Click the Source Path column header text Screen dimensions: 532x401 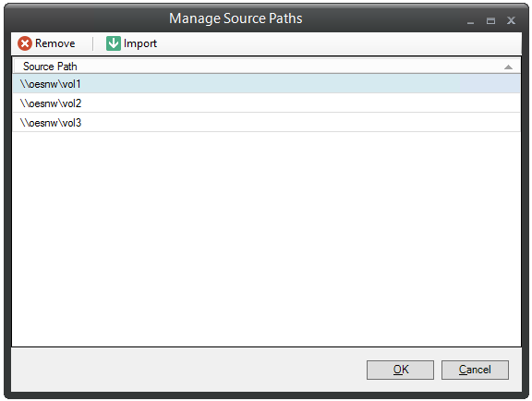tap(50, 67)
